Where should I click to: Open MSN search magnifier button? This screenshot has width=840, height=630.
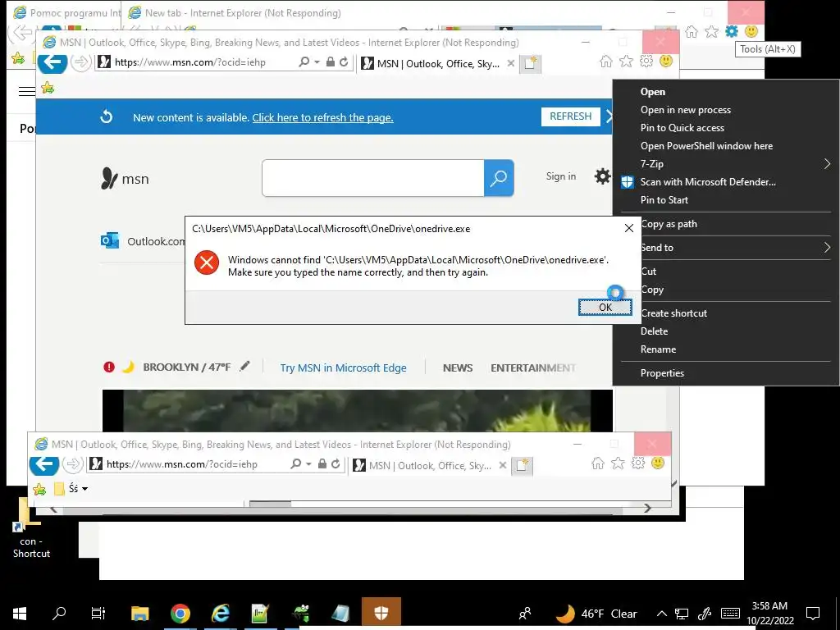click(499, 178)
